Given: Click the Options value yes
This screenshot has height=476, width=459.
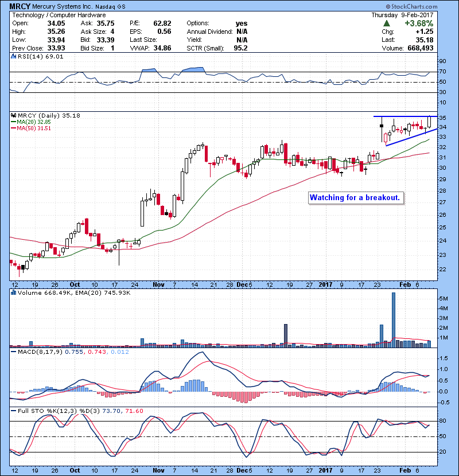Looking at the screenshot, I should click(242, 24).
